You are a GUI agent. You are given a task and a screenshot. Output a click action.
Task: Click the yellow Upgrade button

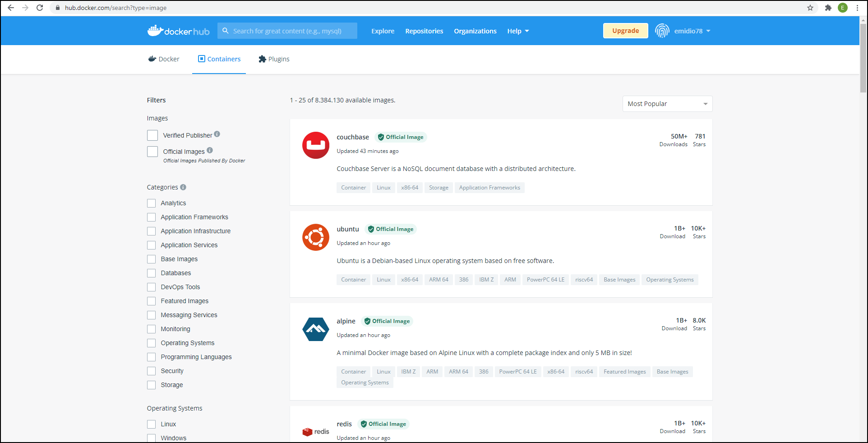625,31
